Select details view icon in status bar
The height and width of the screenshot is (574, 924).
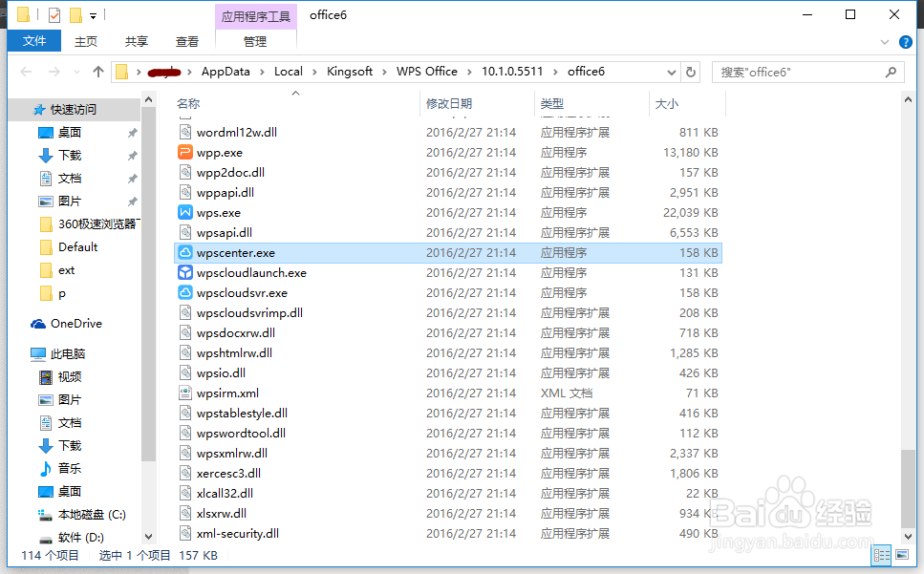click(x=882, y=555)
